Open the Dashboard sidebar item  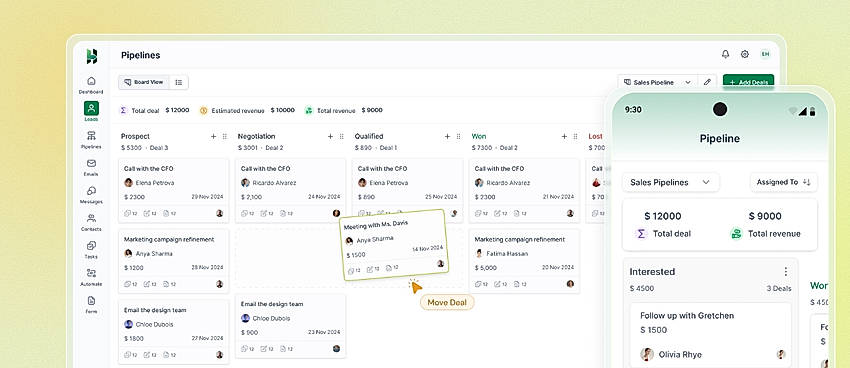tap(91, 85)
